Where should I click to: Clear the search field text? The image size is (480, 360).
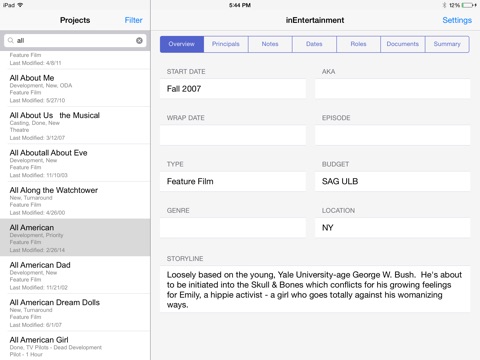click(139, 41)
